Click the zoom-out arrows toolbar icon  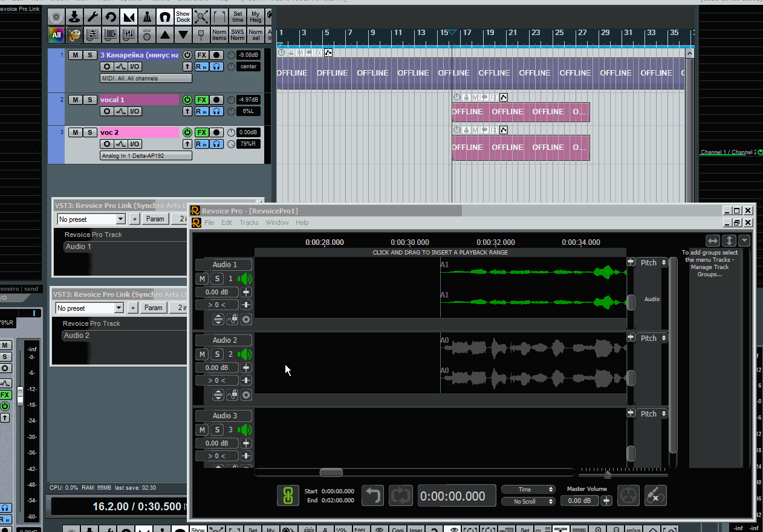point(202,17)
